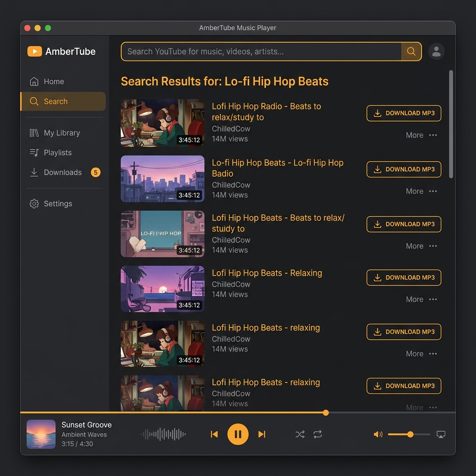Viewport: 476px width, 476px height.
Task: Download MP3 for Lofi Hip Hop Radio
Action: [x=404, y=113]
